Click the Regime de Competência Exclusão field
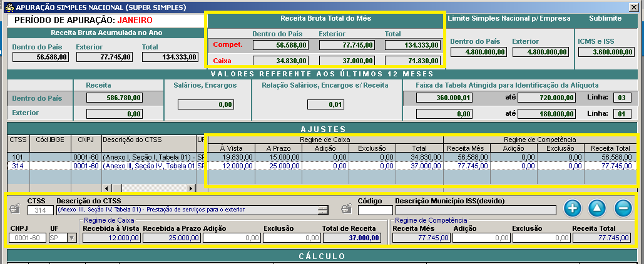Viewport: 644px width, 264px height. pyautogui.click(x=541, y=238)
